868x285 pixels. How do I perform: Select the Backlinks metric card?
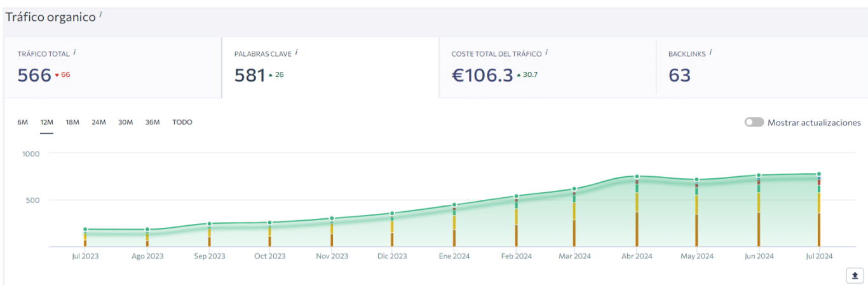point(761,68)
